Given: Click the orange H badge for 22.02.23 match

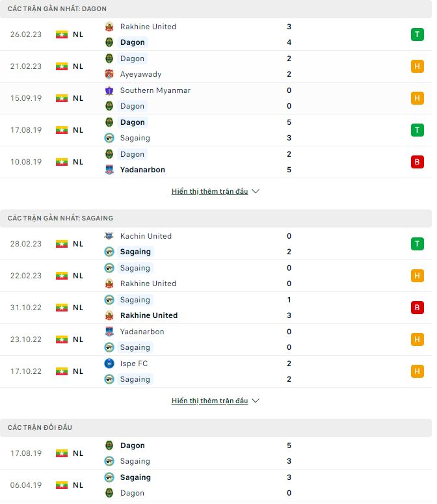Looking at the screenshot, I should tap(417, 276).
